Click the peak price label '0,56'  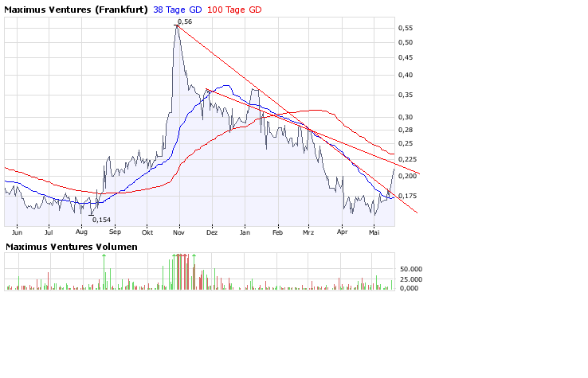pyautogui.click(x=185, y=21)
